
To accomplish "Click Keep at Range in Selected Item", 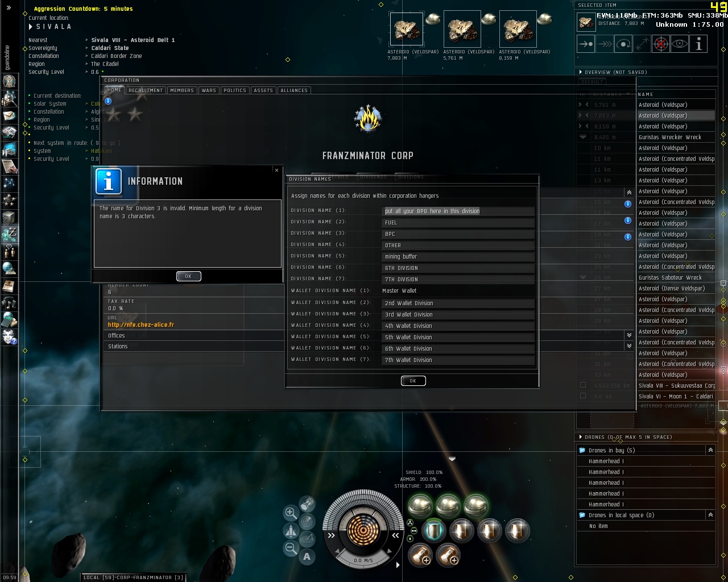I will [x=642, y=44].
